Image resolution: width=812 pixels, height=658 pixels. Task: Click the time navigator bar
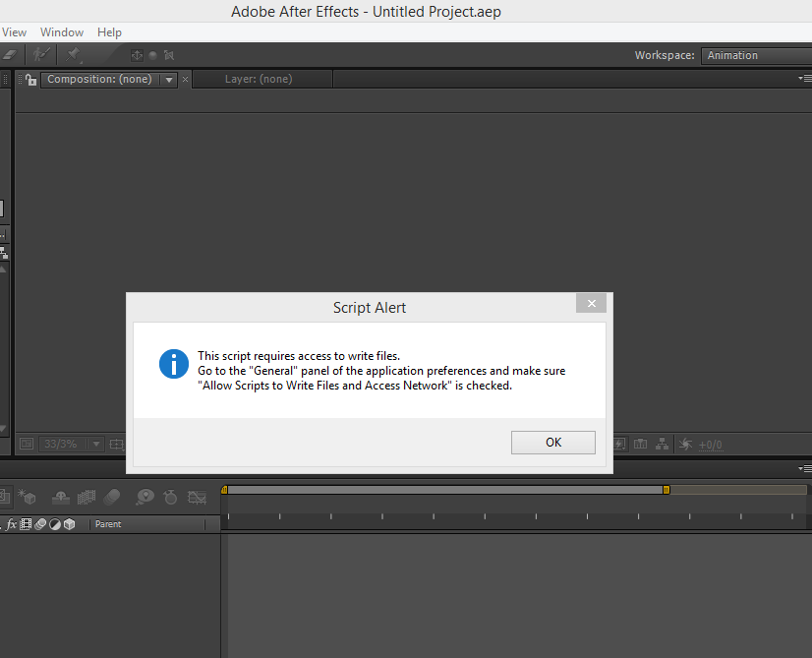tap(445, 490)
